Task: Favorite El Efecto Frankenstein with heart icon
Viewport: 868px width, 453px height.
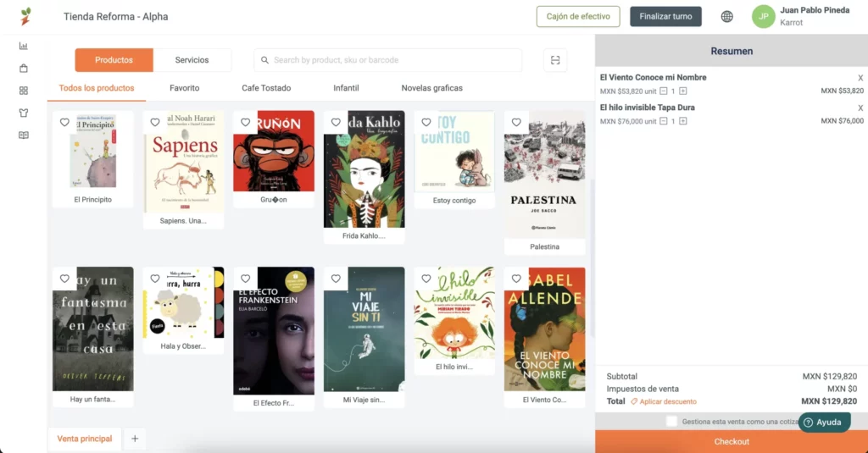Action: 245,279
